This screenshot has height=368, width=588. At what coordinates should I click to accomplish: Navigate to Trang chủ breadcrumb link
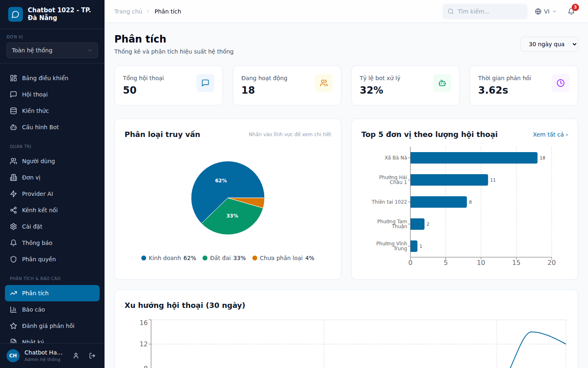click(x=128, y=11)
